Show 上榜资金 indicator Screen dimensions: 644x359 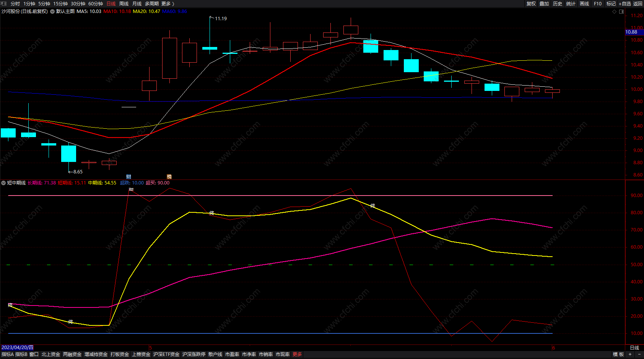coord(141,354)
